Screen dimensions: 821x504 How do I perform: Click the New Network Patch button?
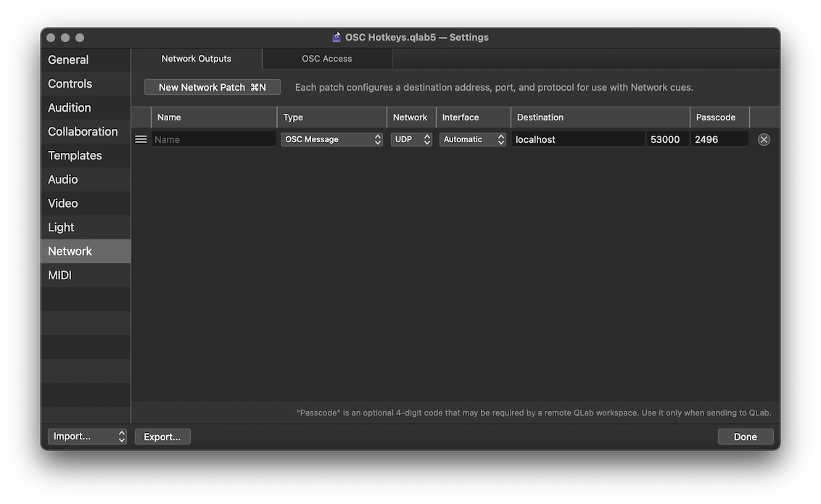213,87
